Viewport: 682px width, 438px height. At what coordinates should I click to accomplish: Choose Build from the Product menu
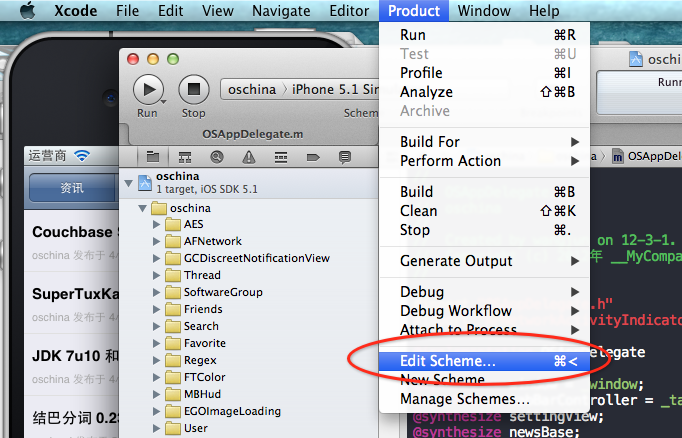click(484, 192)
